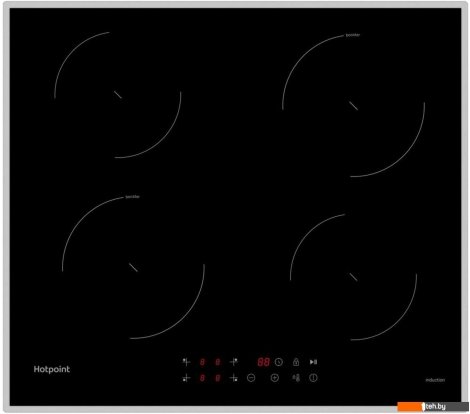Tap the front-right zone selector icon

pyautogui.click(x=234, y=378)
